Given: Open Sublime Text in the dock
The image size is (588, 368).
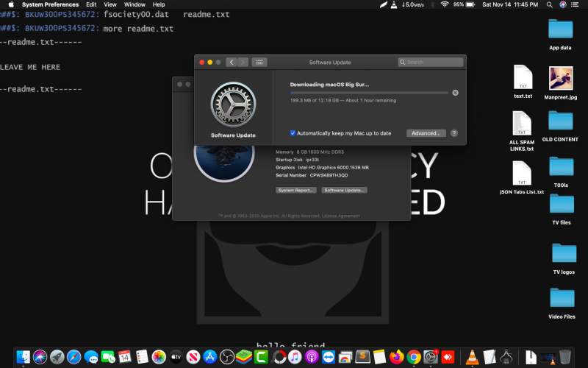Looking at the screenshot, I should (362, 357).
